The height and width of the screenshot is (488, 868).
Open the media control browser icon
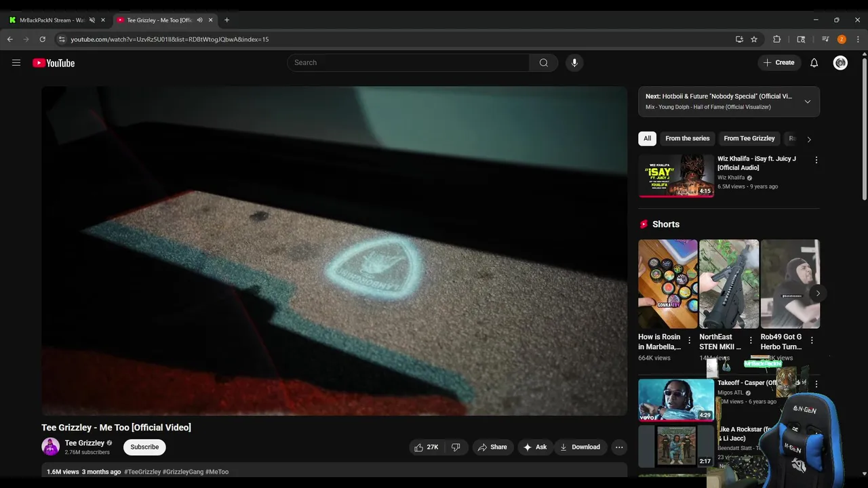pos(825,39)
